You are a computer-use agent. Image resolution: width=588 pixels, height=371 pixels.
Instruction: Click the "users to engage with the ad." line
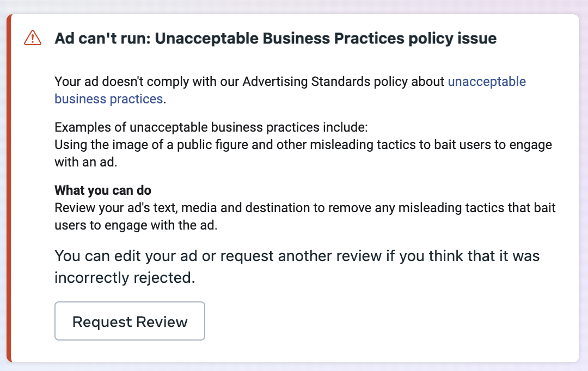click(136, 225)
